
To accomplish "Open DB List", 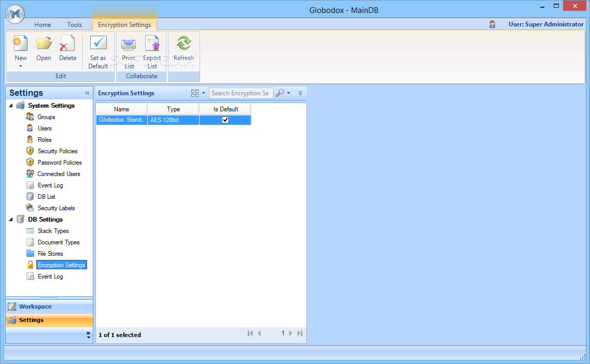I will 46,196.
